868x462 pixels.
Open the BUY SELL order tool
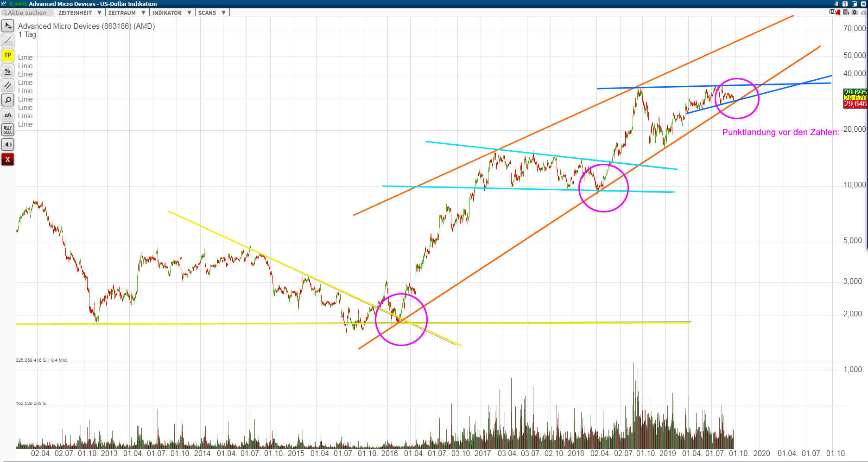[8, 129]
